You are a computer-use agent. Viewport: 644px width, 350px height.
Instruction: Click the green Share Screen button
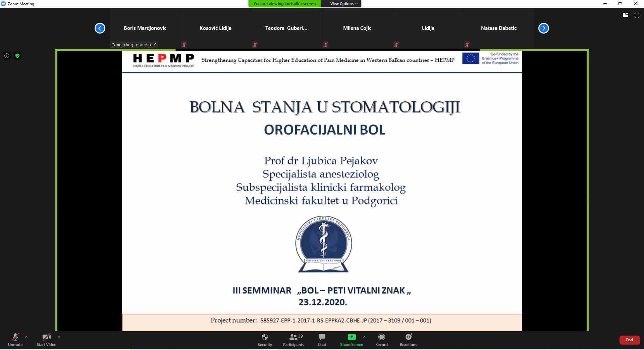[352, 340]
